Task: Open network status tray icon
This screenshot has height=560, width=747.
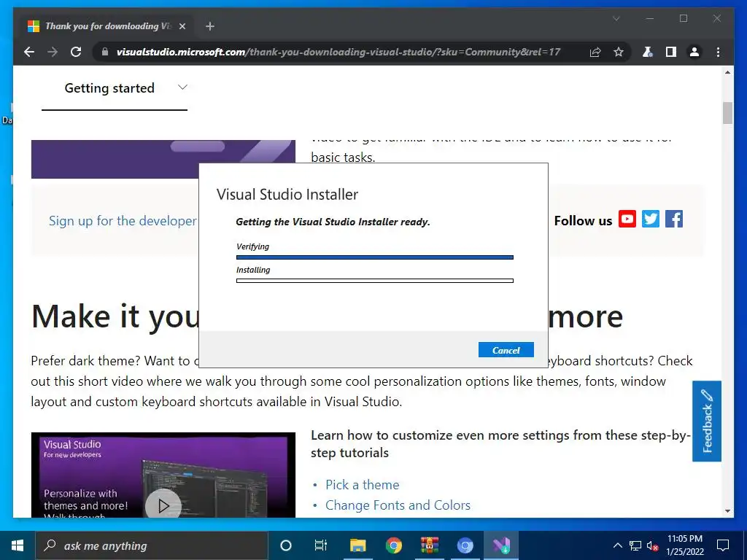Action: [x=635, y=545]
